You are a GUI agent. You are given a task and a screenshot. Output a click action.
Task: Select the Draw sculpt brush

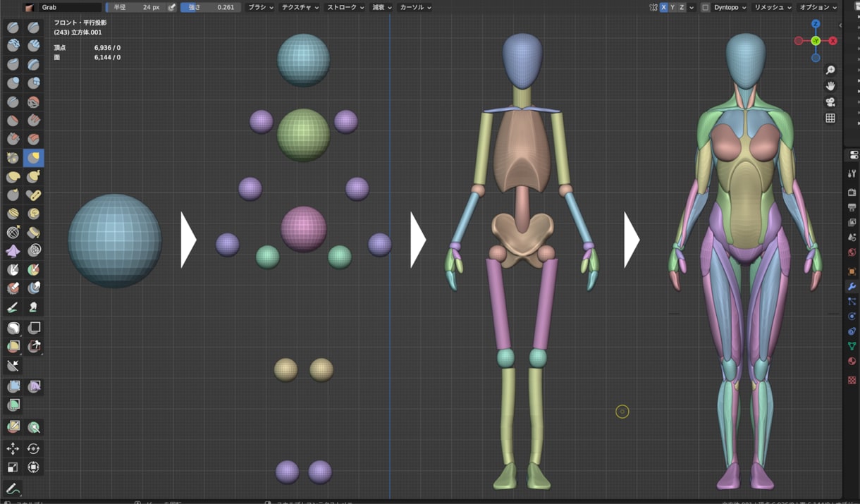pyautogui.click(x=13, y=27)
